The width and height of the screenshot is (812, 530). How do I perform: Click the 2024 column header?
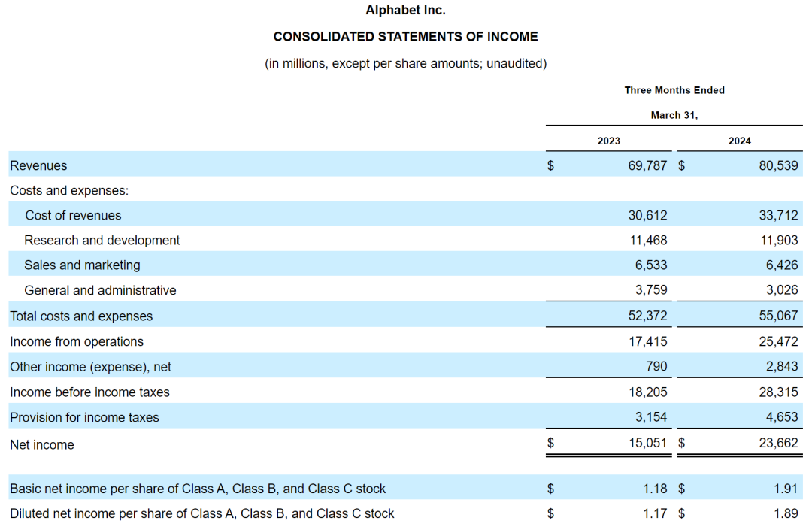coord(739,141)
